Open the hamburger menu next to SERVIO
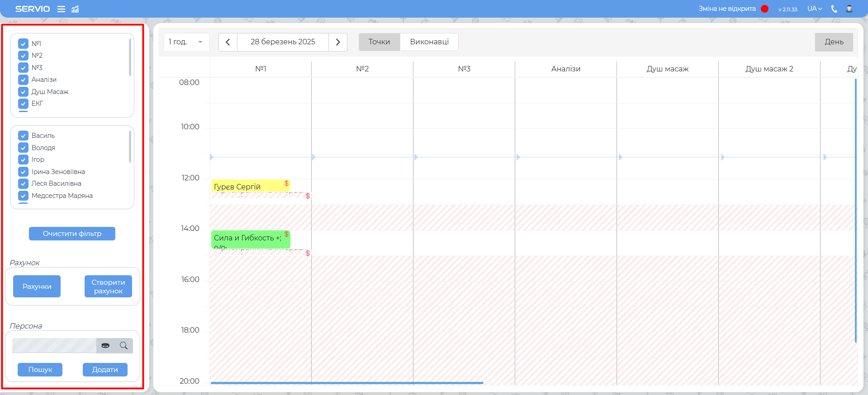Viewport: 868px width, 395px height. [61, 9]
